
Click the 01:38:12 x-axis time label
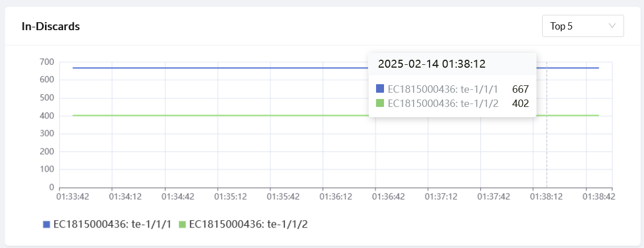546,197
